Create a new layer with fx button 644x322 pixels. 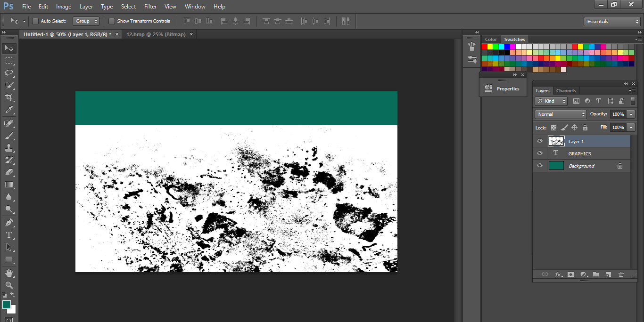pos(559,274)
